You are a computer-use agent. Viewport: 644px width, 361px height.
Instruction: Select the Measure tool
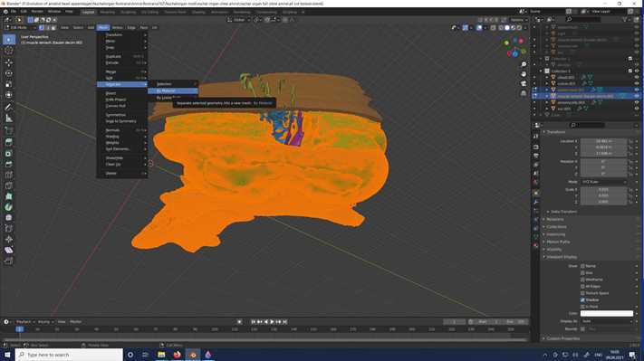[9, 119]
